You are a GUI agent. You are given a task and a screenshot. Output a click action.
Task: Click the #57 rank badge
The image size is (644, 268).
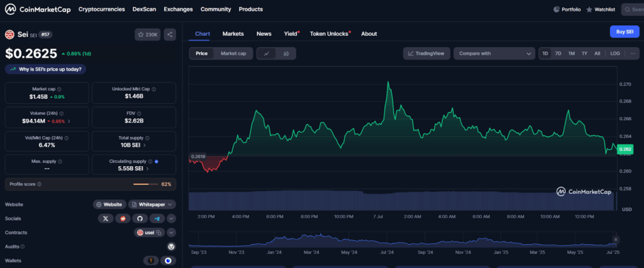pyautogui.click(x=45, y=35)
